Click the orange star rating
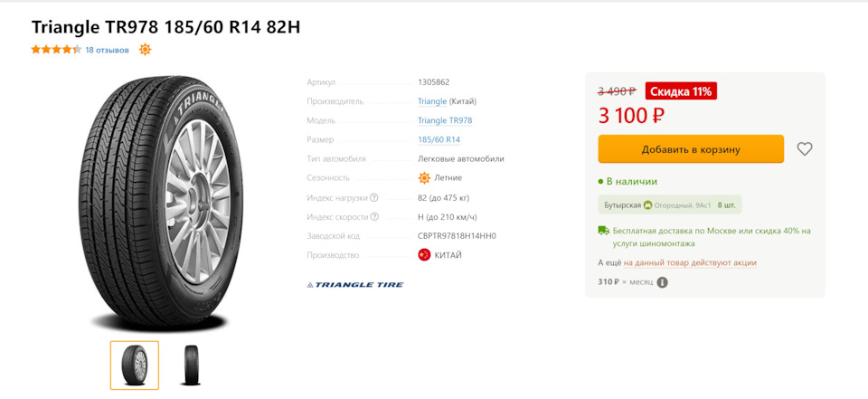 (x=56, y=50)
